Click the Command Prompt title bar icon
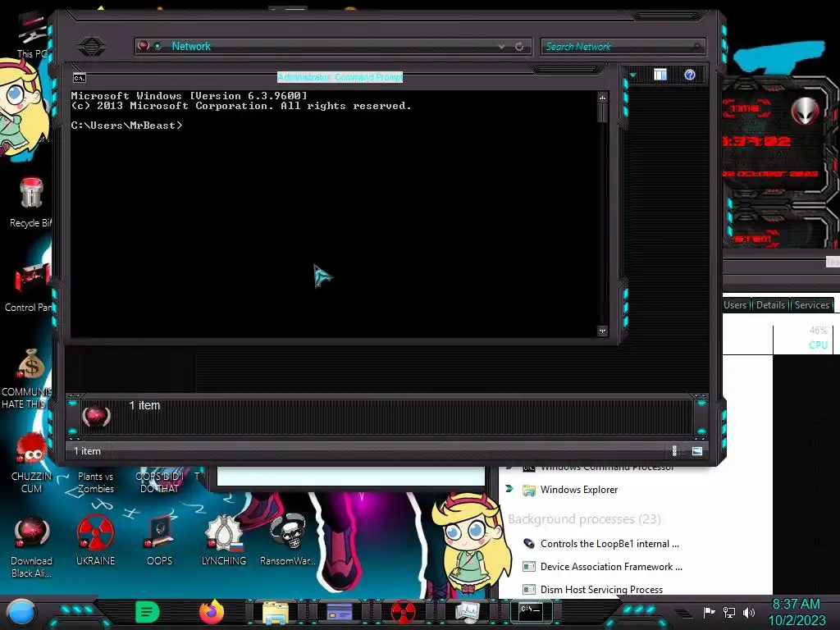This screenshot has height=630, width=840. point(80,78)
